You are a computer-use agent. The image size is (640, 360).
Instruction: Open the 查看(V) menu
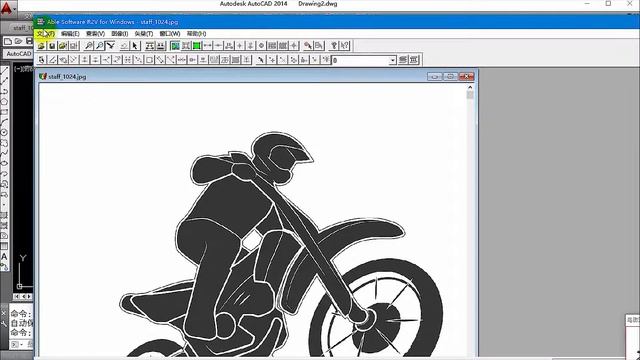point(95,33)
